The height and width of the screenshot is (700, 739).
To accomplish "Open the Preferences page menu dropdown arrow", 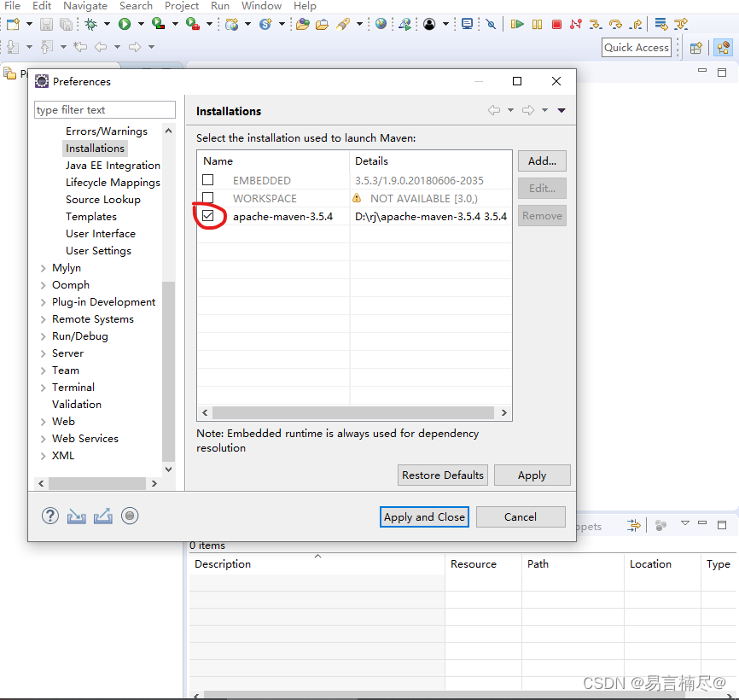I will (x=562, y=110).
